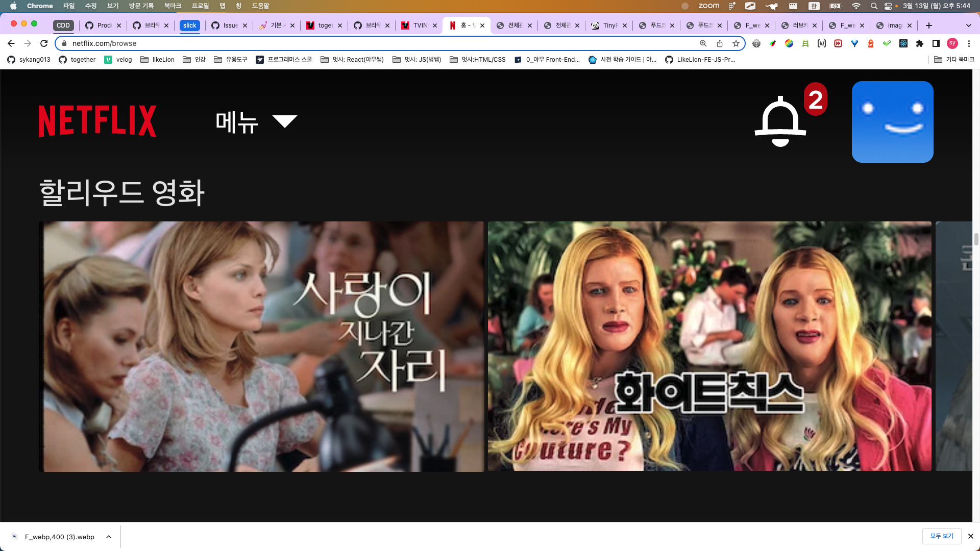This screenshot has height=551, width=980.
Task: Close the downloads bar
Action: point(971,536)
